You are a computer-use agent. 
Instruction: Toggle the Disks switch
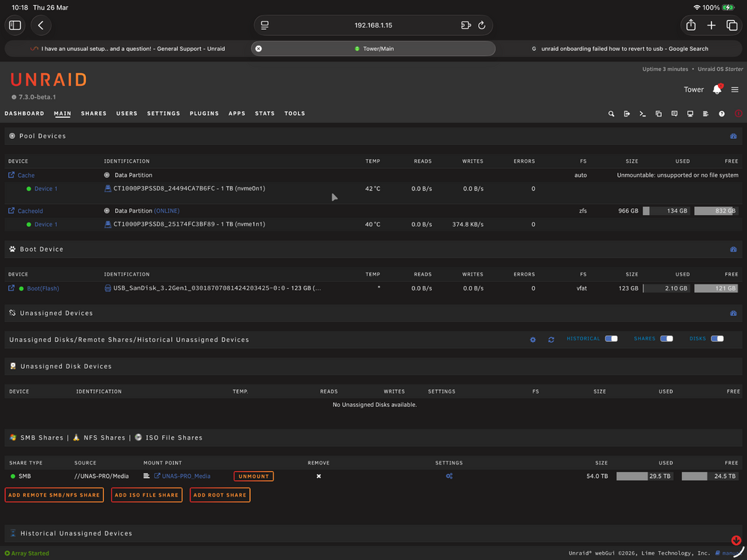pyautogui.click(x=717, y=338)
